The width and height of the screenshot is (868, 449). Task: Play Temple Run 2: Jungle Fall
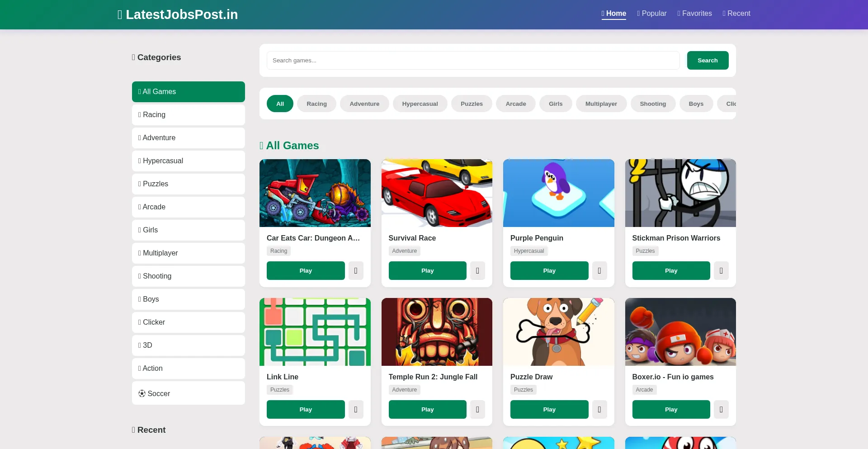click(427, 409)
